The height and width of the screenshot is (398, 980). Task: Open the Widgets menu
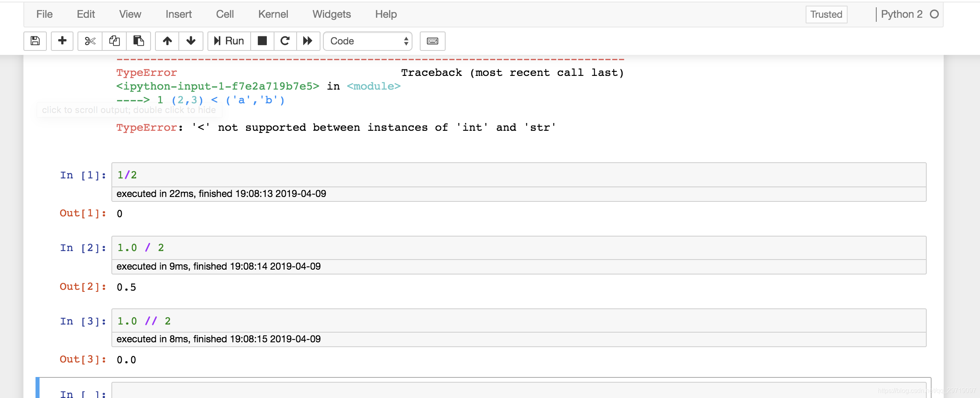[x=331, y=14]
